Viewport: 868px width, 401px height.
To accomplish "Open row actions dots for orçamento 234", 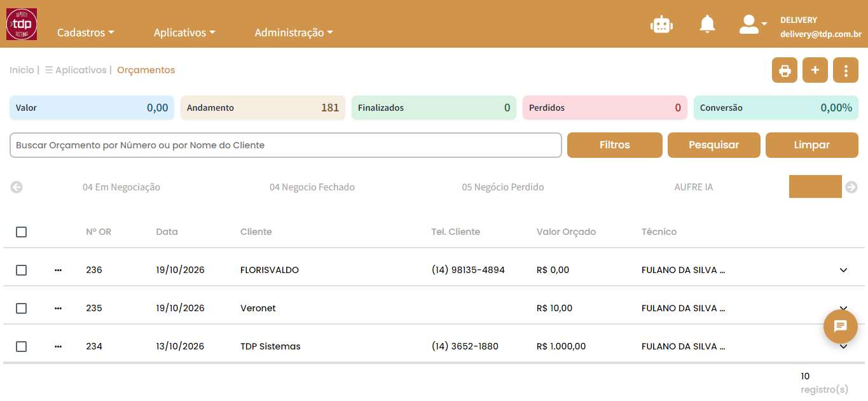I will pos(59,346).
